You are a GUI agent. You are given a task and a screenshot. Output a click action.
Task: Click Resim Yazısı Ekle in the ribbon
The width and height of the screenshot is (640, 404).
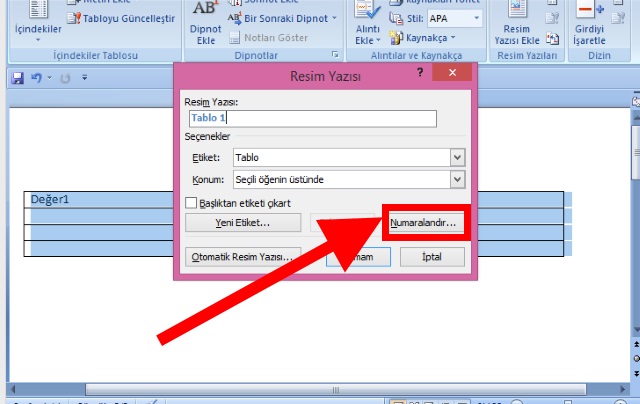(517, 24)
